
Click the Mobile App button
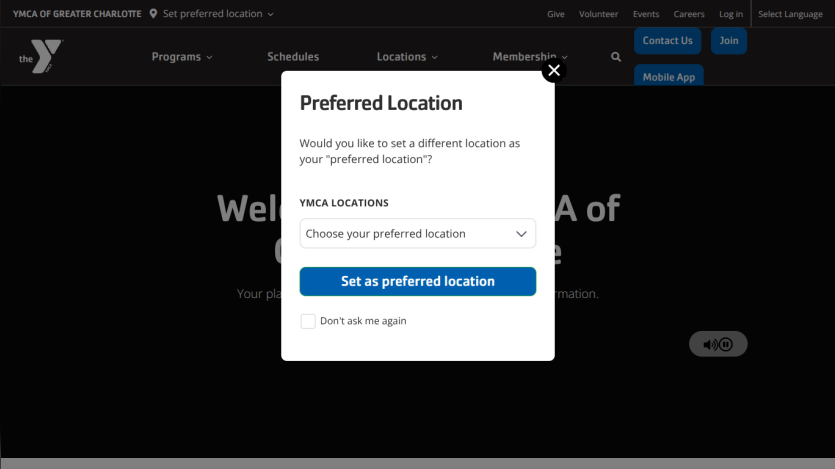point(668,76)
